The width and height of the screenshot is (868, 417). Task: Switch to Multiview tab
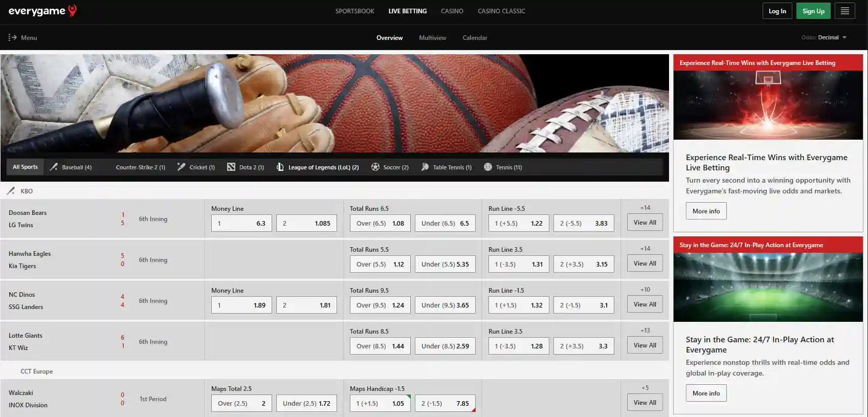[433, 38]
